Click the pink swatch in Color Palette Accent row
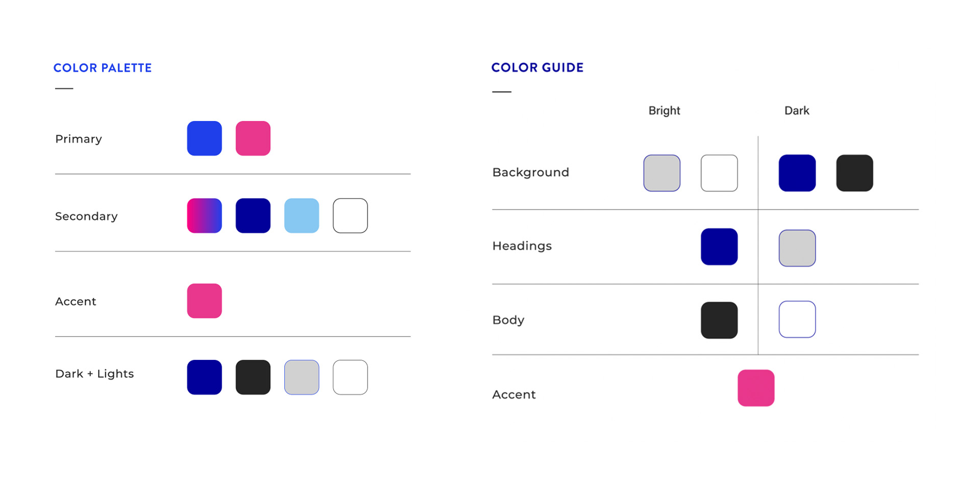 [x=204, y=301]
